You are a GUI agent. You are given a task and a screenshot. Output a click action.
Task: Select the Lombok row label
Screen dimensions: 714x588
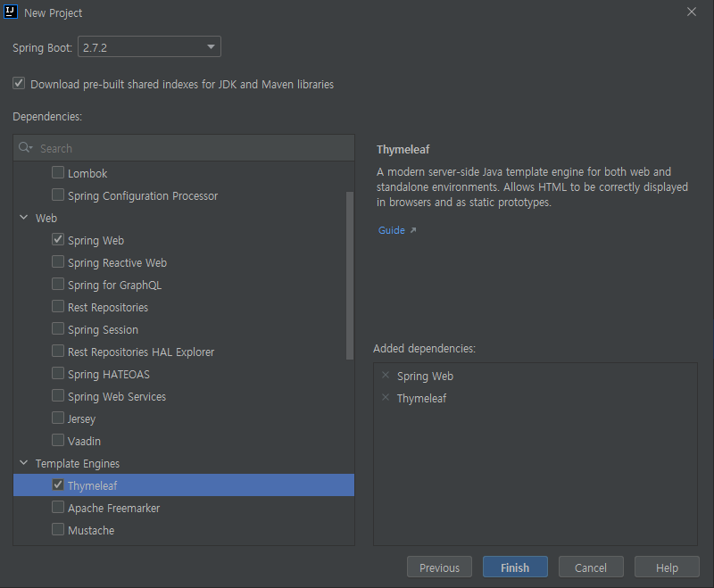tap(87, 173)
